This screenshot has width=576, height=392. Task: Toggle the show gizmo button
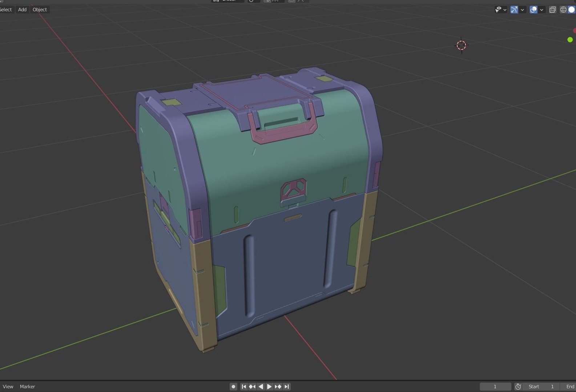click(514, 10)
